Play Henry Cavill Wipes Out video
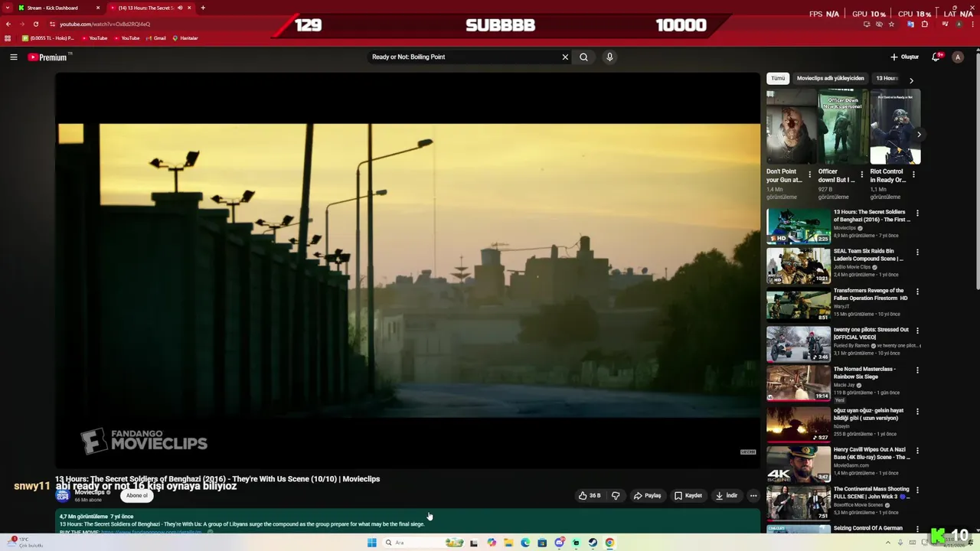 tap(799, 464)
